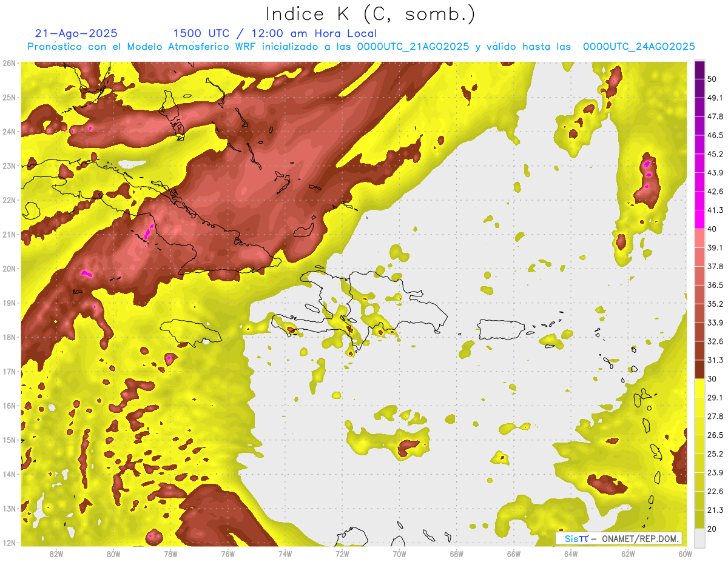The image size is (728, 562).
Task: Click the 20N latitude label
Action: 9,269
